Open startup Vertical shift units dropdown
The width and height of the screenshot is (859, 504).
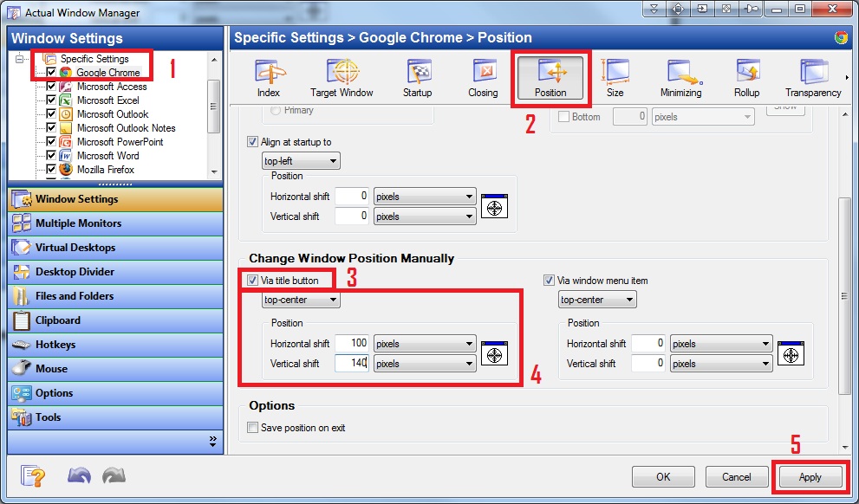pos(425,216)
